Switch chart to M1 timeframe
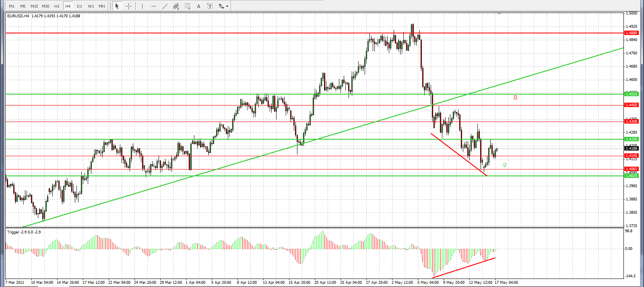Screen dimensions: 644x287 coord(12,6)
